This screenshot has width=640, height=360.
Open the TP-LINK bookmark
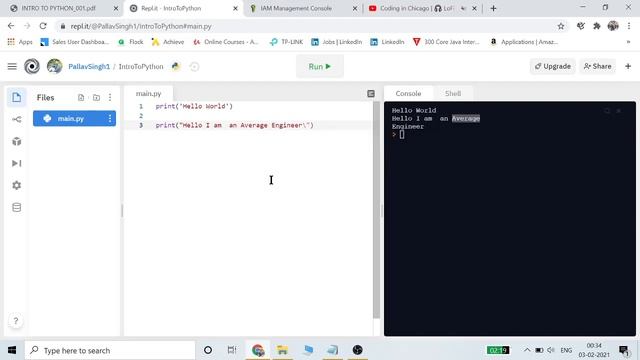(287, 42)
